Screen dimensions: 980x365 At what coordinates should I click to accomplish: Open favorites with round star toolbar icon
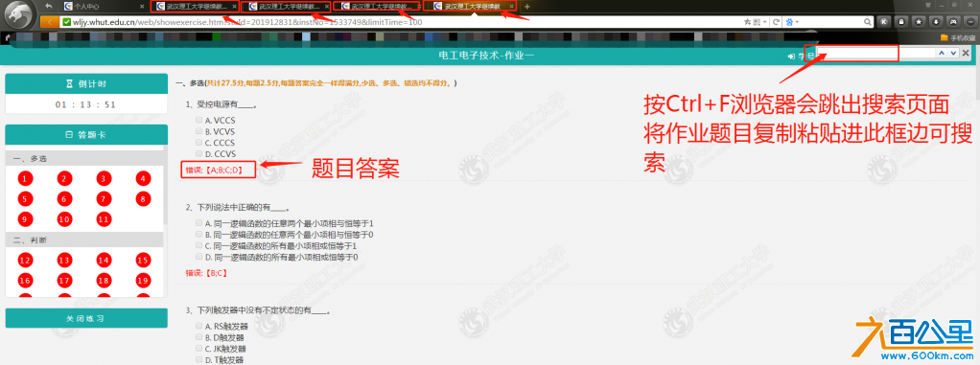[918, 22]
